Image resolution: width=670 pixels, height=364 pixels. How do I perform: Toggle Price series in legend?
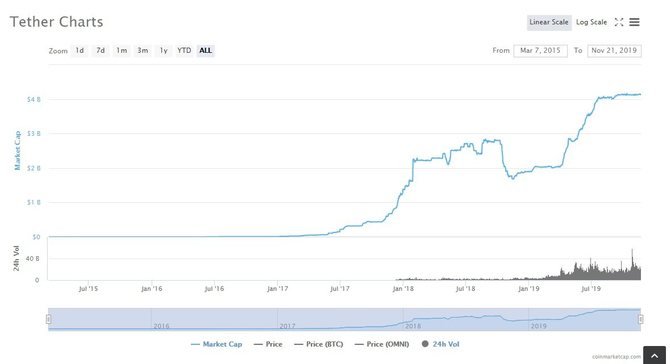(268, 344)
